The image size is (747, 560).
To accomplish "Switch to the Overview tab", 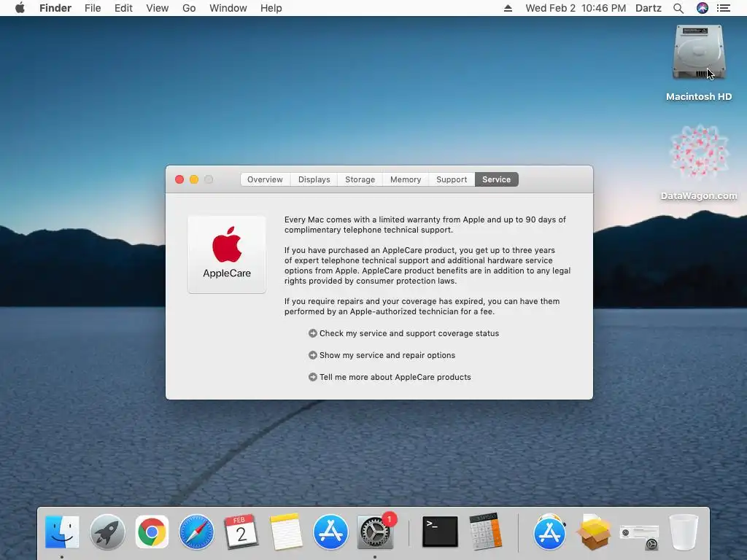I will tap(265, 179).
